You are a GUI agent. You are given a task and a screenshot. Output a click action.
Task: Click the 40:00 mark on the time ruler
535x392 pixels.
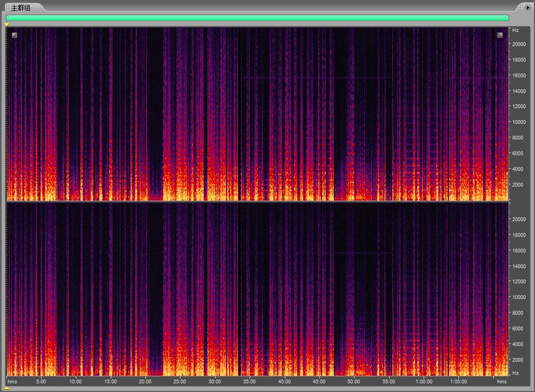[x=284, y=381]
